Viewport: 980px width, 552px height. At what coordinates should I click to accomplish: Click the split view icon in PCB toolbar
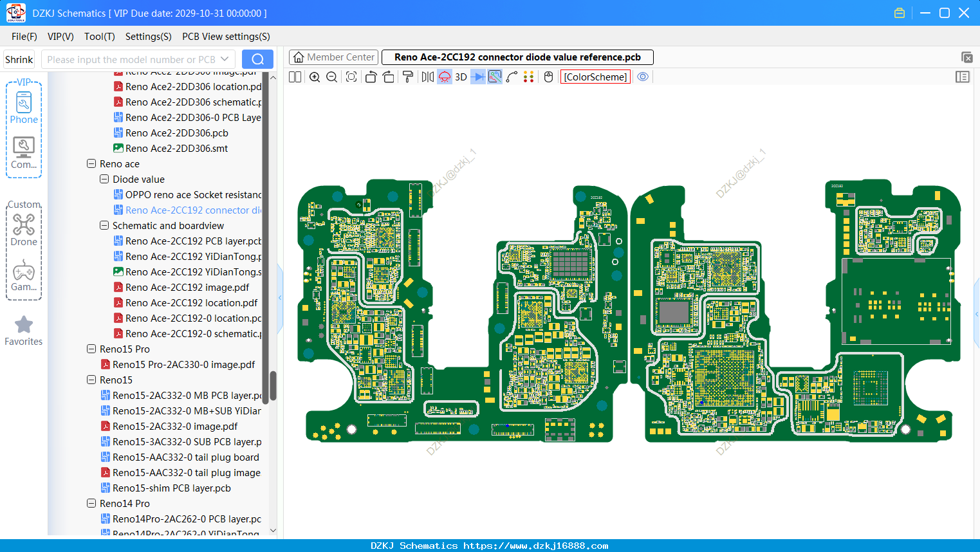tap(295, 77)
